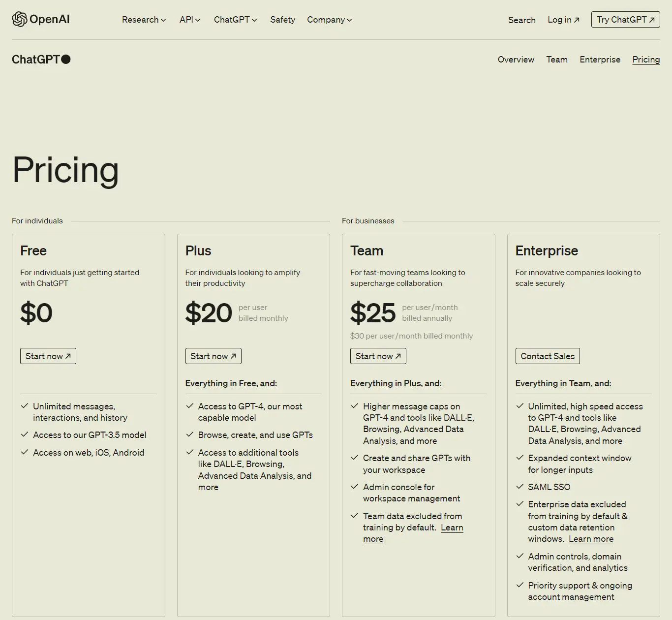Click 'Priority support & ongoing account management'
The image size is (672, 620).
580,591
